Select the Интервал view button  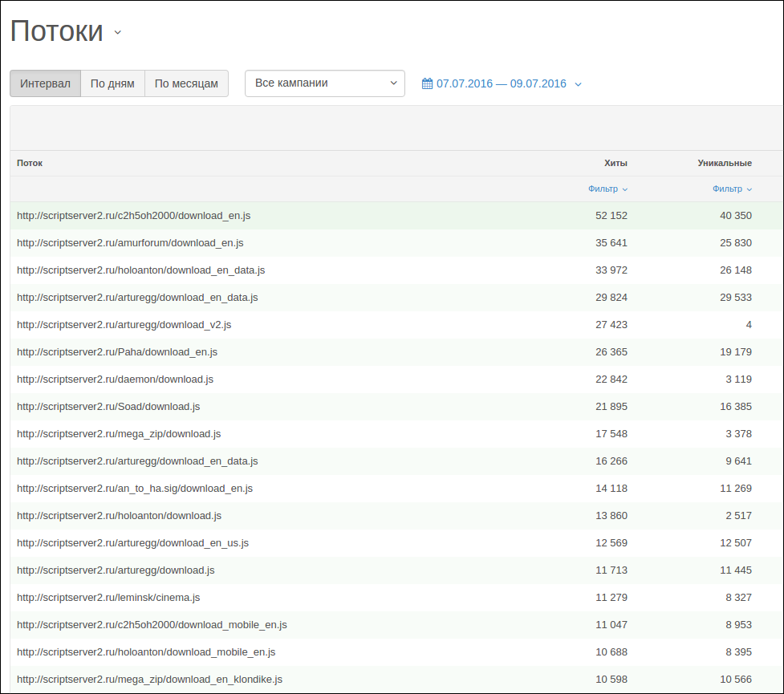(x=45, y=83)
